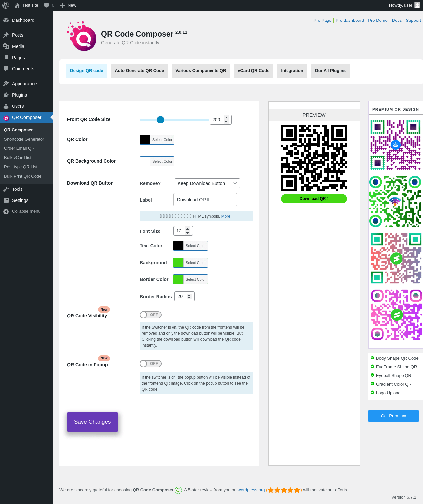Click the Pages icon in sidebar
423x504 pixels.
[6, 58]
